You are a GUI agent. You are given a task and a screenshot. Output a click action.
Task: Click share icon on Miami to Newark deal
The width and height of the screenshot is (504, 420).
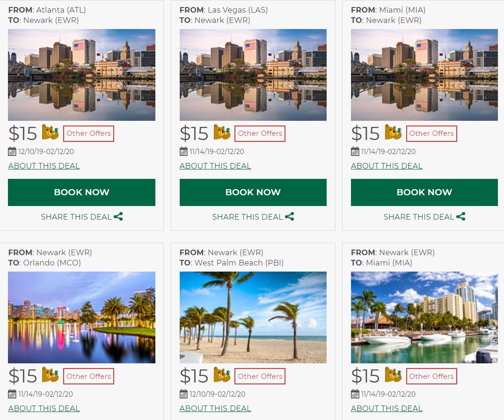461,216
